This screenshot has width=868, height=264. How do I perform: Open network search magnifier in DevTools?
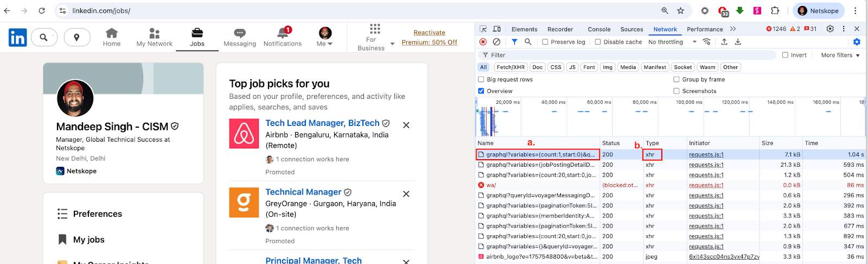tap(528, 42)
